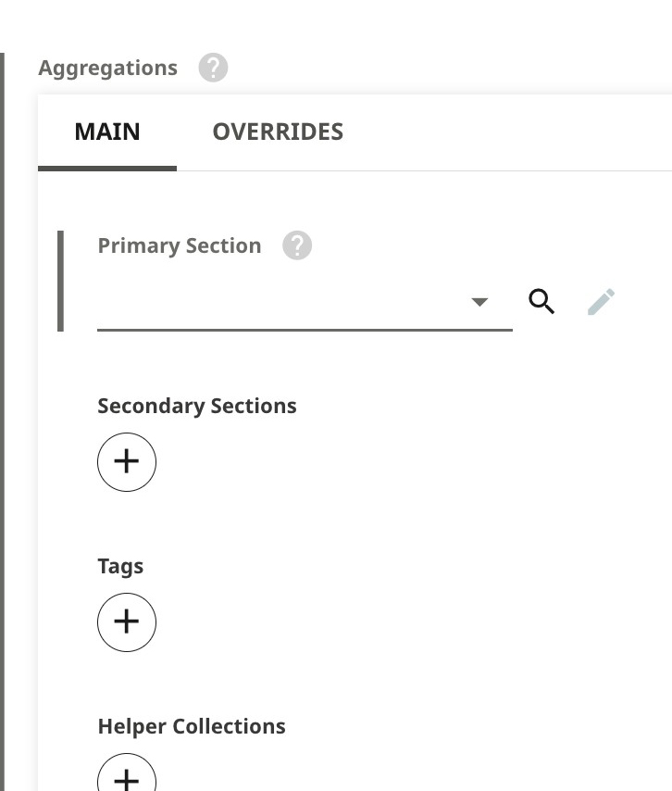The image size is (672, 791).
Task: Click the Helper Collections heading
Action: tap(192, 726)
